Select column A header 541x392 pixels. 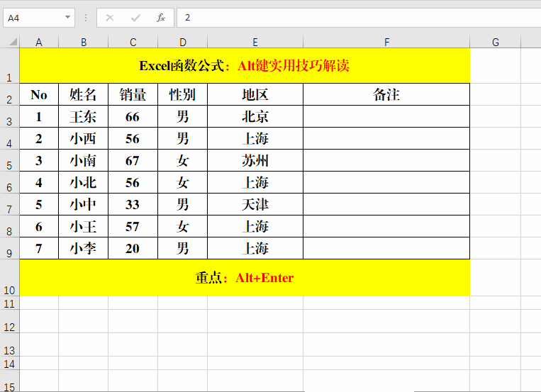click(x=39, y=42)
